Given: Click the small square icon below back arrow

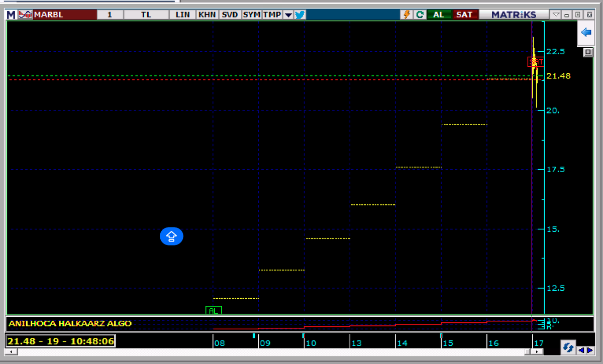Looking at the screenshot, I should pyautogui.click(x=588, y=52).
